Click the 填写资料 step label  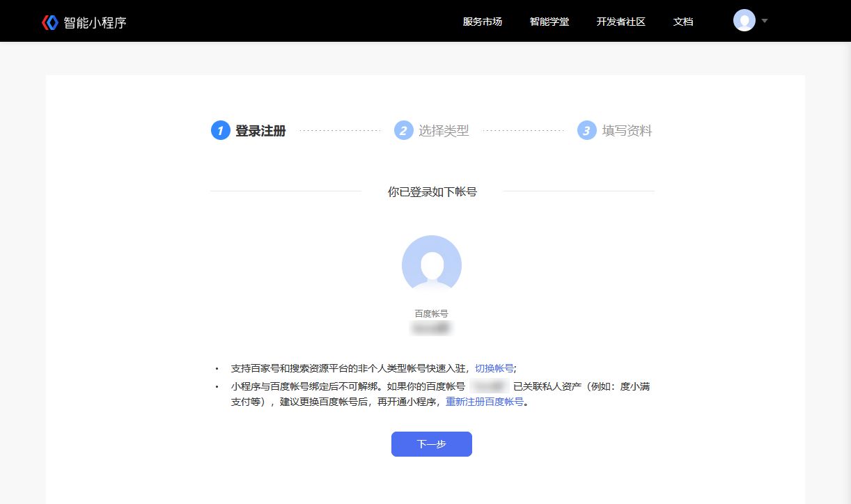point(627,131)
